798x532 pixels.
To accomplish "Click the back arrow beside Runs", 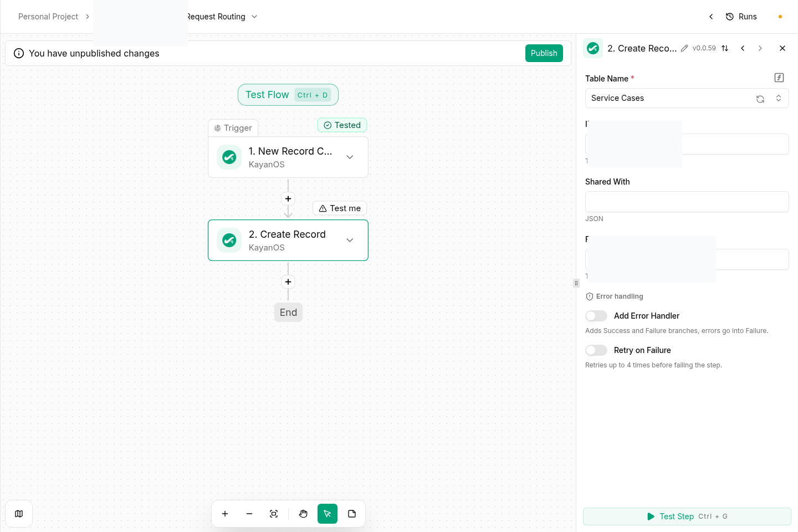I will tap(711, 17).
